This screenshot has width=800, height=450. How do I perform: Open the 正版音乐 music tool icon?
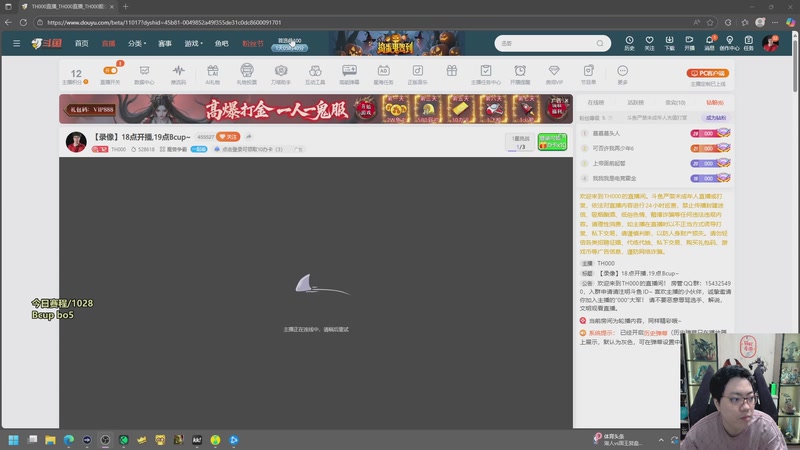coord(417,74)
